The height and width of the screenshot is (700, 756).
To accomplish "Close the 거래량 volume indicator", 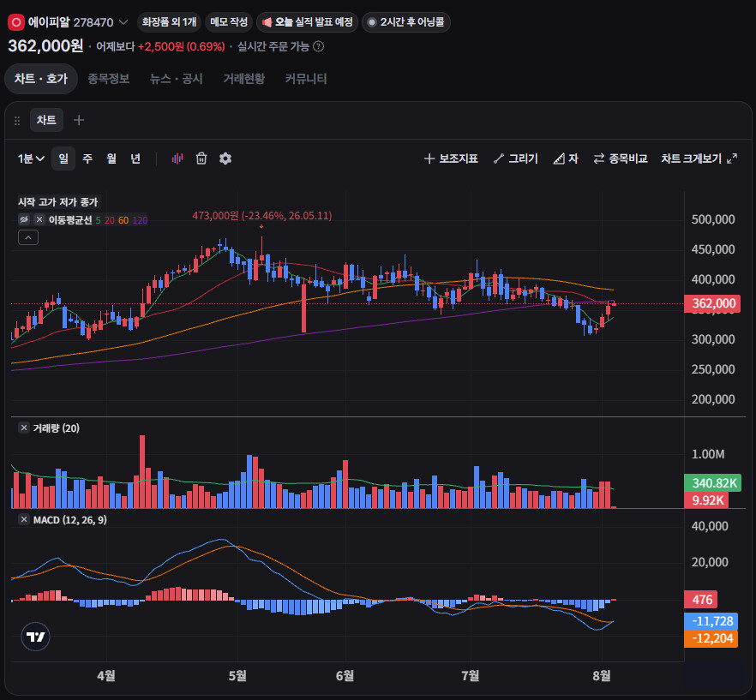I will (24, 428).
